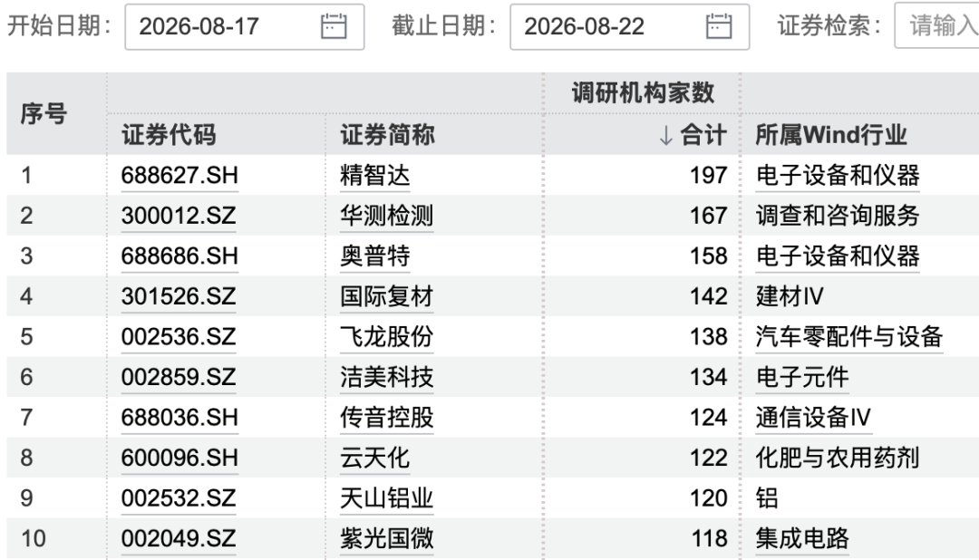Open stock code 688036.SH

(x=179, y=418)
